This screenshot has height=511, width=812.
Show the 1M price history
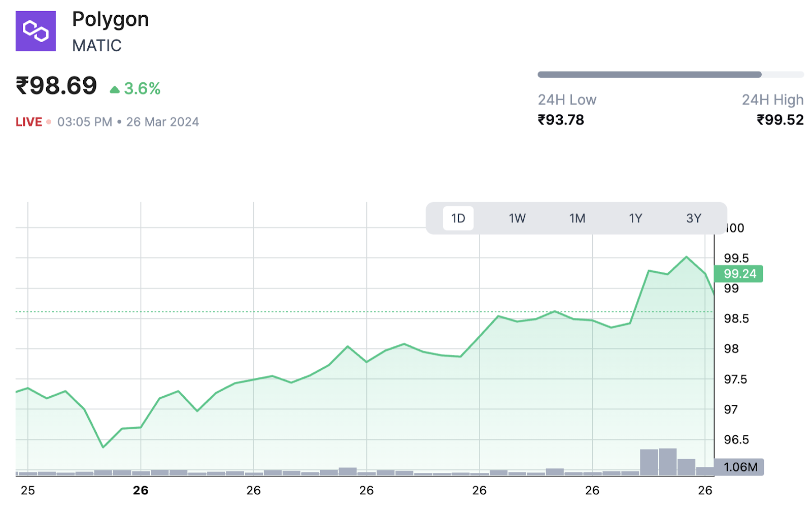577,218
